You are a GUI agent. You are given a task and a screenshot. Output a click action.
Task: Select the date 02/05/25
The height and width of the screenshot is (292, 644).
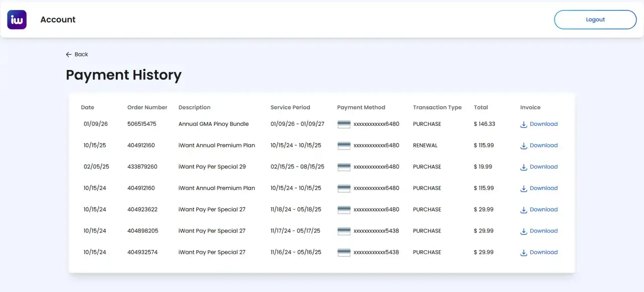pyautogui.click(x=96, y=167)
